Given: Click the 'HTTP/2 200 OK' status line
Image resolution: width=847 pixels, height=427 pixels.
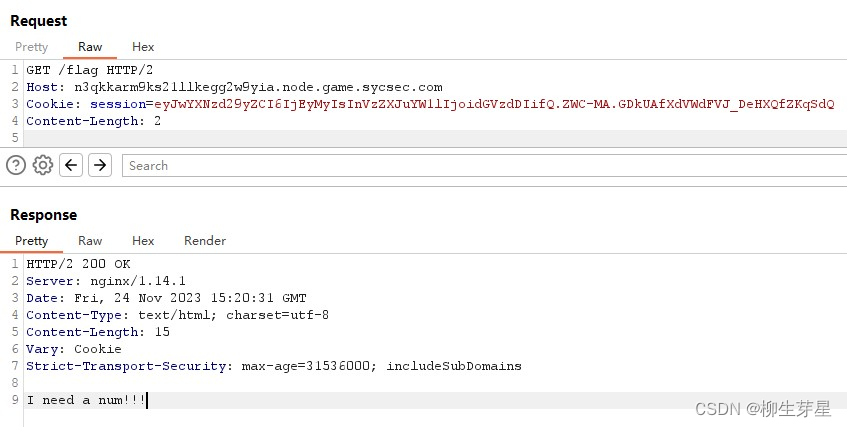Looking at the screenshot, I should point(78,264).
